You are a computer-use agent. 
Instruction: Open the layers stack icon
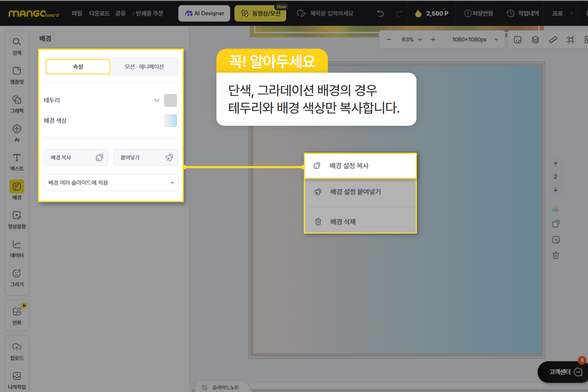(x=535, y=40)
